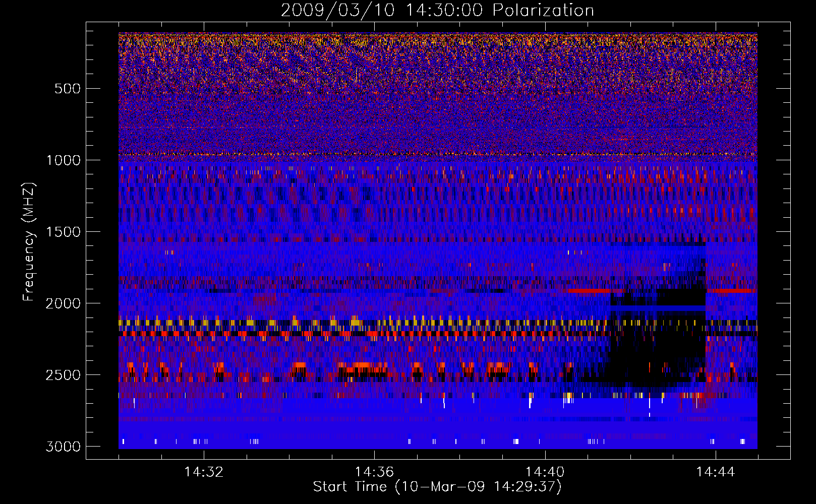
Task: Select the 2500 frequency axis label
Action: click(63, 375)
